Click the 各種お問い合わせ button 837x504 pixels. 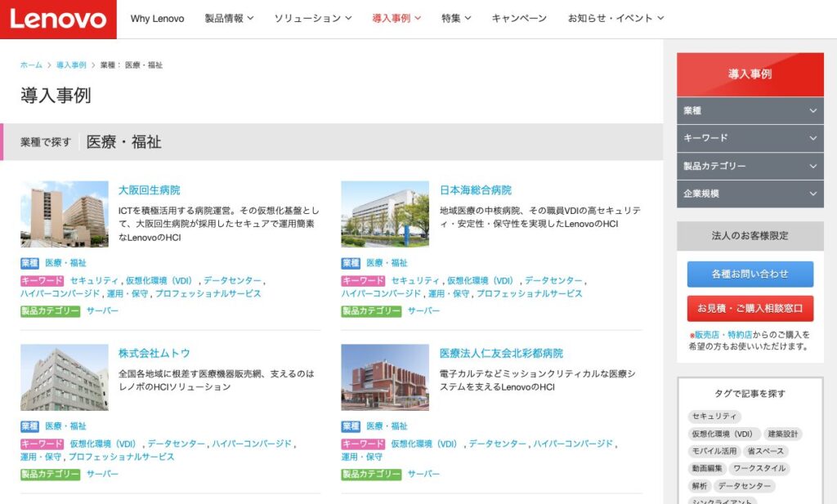750,274
